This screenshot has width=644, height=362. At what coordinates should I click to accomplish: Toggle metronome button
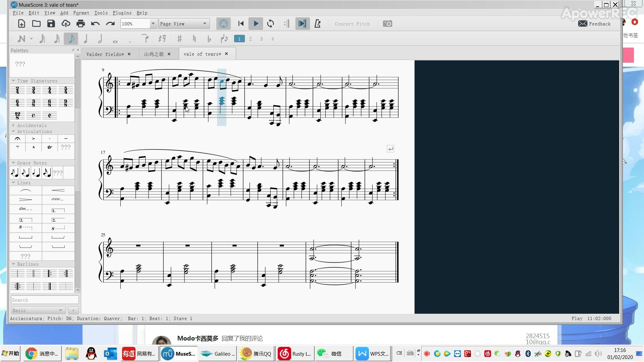click(317, 24)
